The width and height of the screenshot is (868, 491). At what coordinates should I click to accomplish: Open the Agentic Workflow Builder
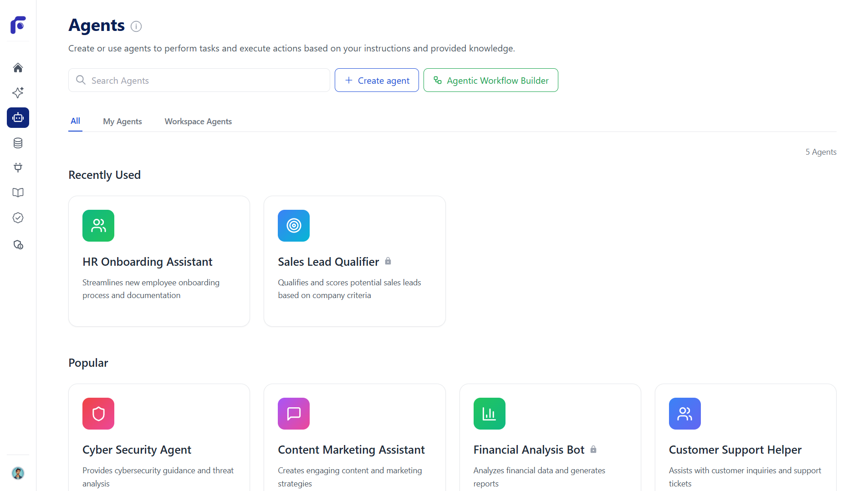490,80
